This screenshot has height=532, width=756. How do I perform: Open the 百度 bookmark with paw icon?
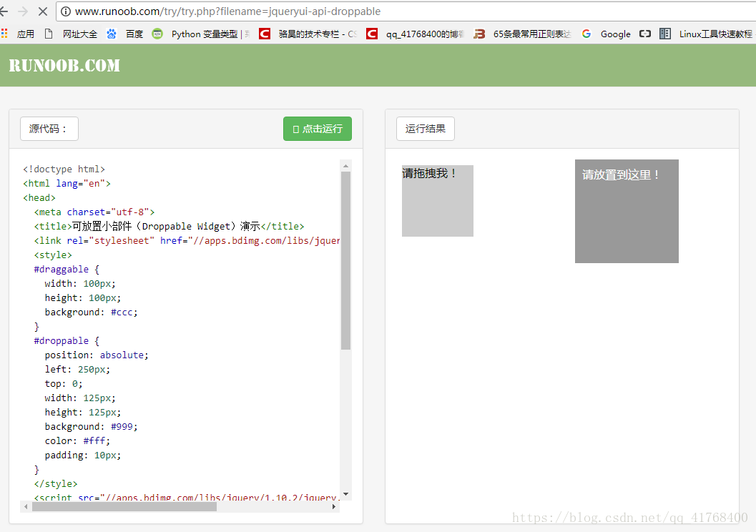tap(125, 34)
